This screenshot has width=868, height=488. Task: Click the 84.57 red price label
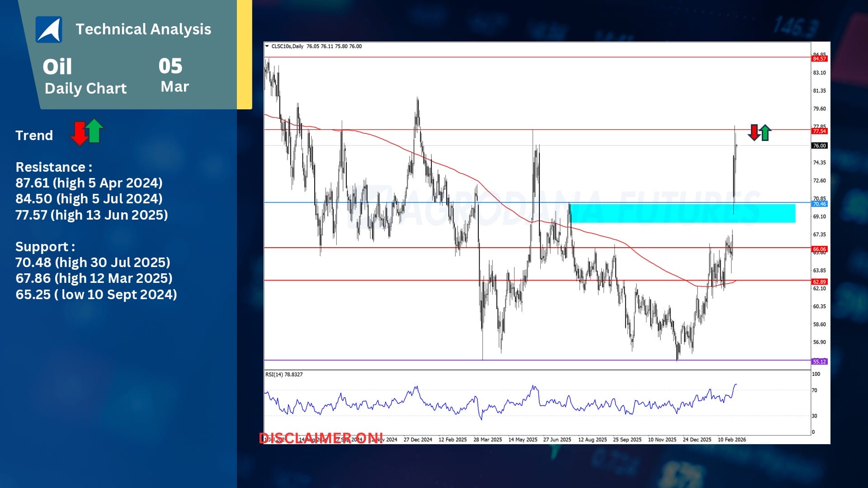click(819, 59)
